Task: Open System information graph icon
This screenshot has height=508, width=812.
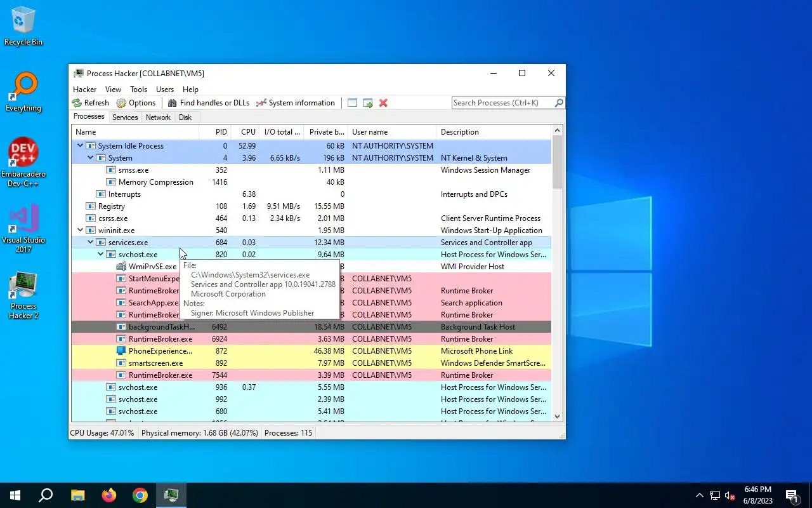Action: [x=261, y=103]
